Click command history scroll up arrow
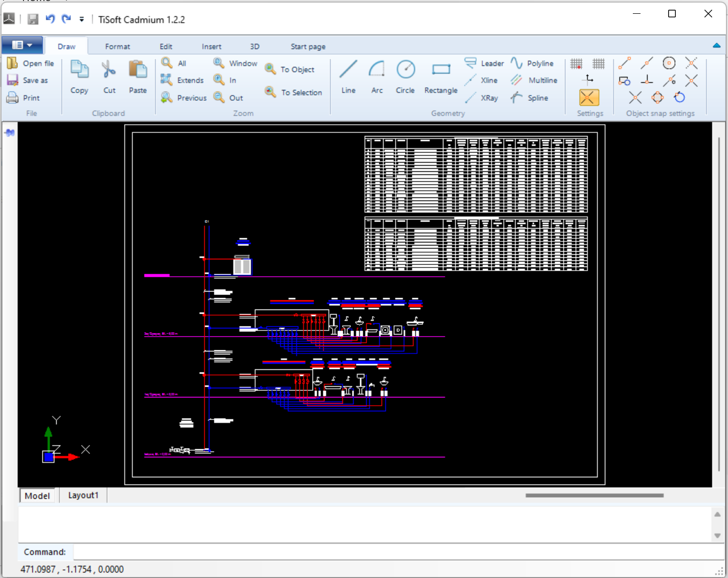728x578 pixels. click(x=717, y=515)
